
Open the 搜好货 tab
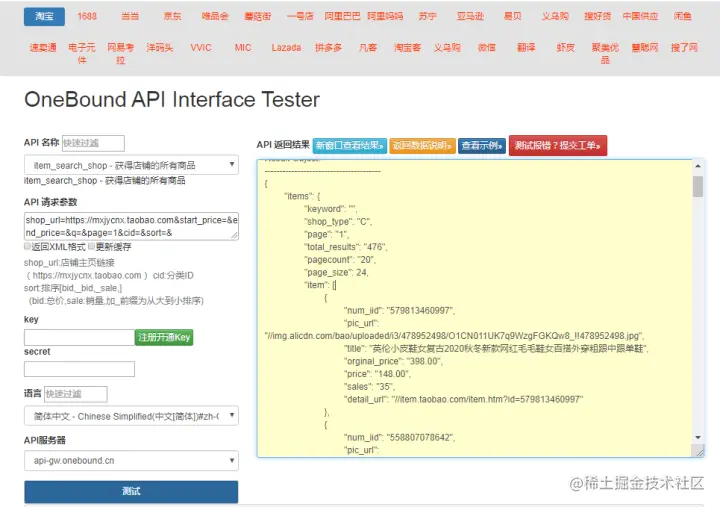click(598, 17)
